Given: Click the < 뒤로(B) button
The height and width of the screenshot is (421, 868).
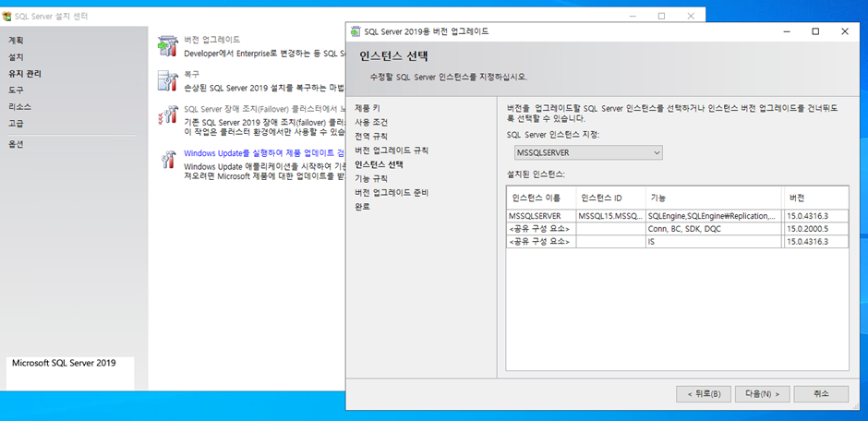Looking at the screenshot, I should [x=703, y=394].
